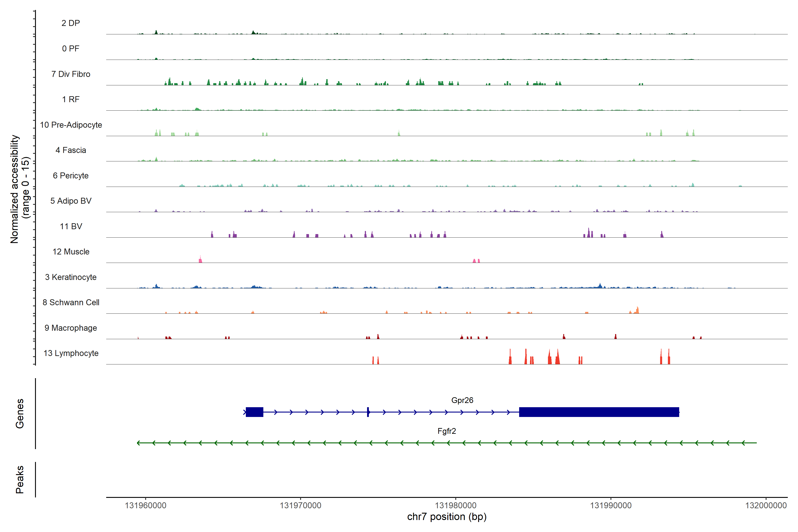Click the Peaks panel label
This screenshot has height=532, width=798.
click(20, 479)
